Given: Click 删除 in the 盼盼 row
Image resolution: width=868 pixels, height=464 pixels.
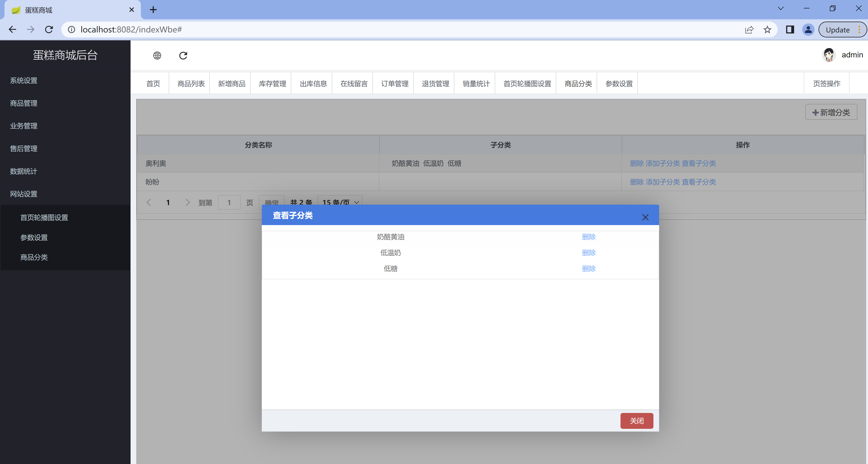Looking at the screenshot, I should point(636,182).
